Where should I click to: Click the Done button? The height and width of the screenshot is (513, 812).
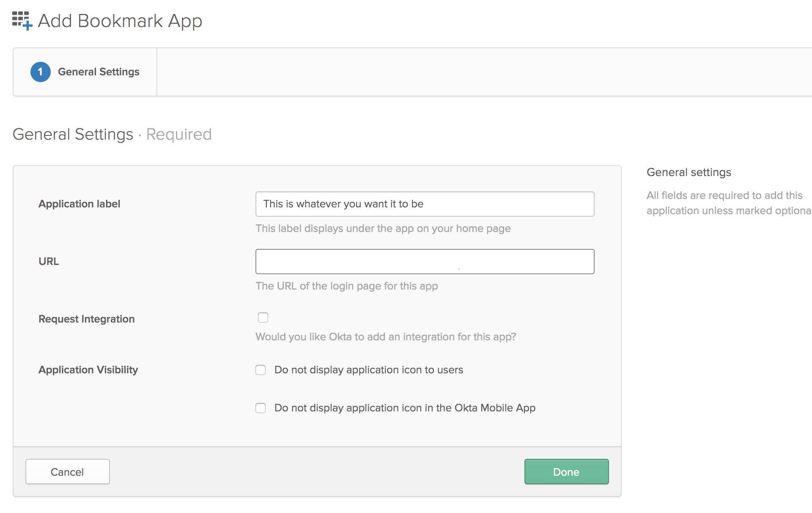pos(566,471)
